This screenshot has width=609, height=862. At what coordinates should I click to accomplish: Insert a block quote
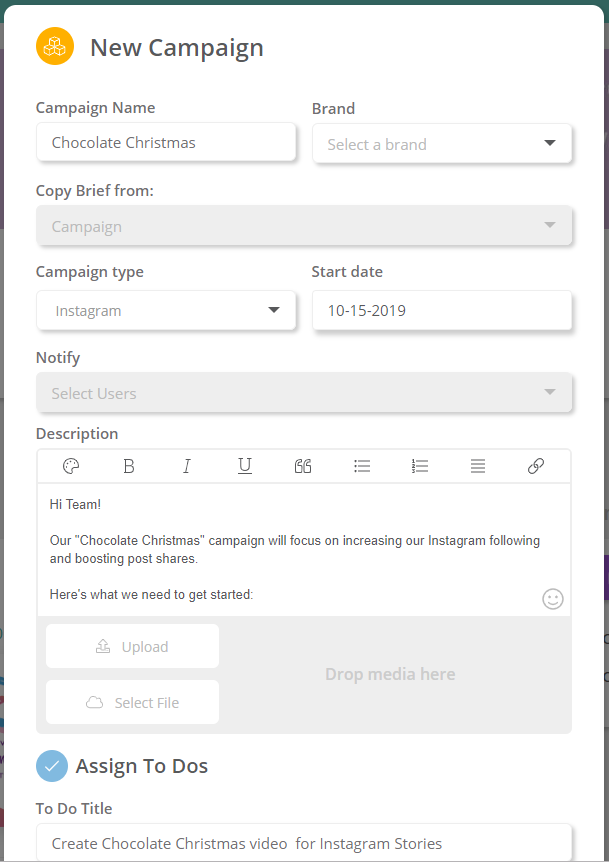pos(303,466)
